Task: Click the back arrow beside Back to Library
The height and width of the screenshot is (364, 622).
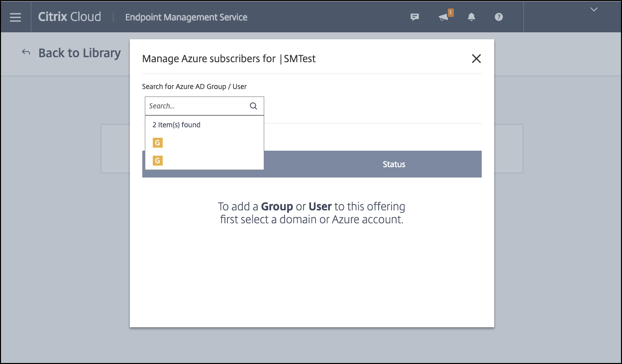Action: pyautogui.click(x=26, y=52)
